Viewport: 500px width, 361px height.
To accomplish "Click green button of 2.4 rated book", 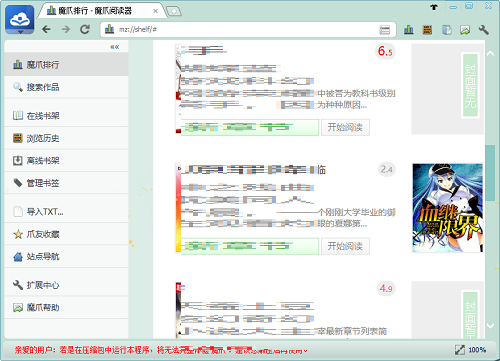I will click(x=250, y=246).
